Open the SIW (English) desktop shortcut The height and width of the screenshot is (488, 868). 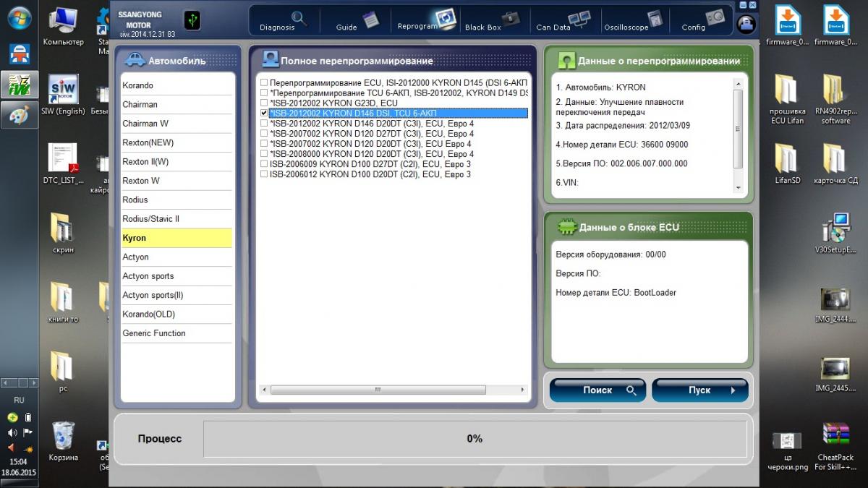pyautogui.click(x=63, y=95)
